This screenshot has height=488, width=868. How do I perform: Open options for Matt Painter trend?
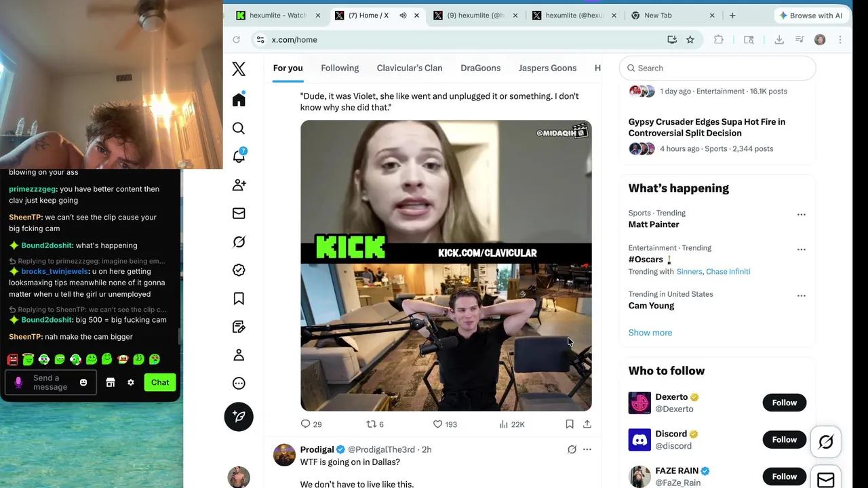pyautogui.click(x=802, y=214)
